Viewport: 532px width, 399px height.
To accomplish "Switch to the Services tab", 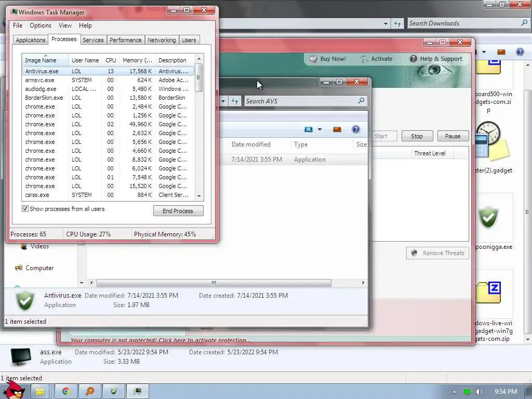I will point(93,40).
